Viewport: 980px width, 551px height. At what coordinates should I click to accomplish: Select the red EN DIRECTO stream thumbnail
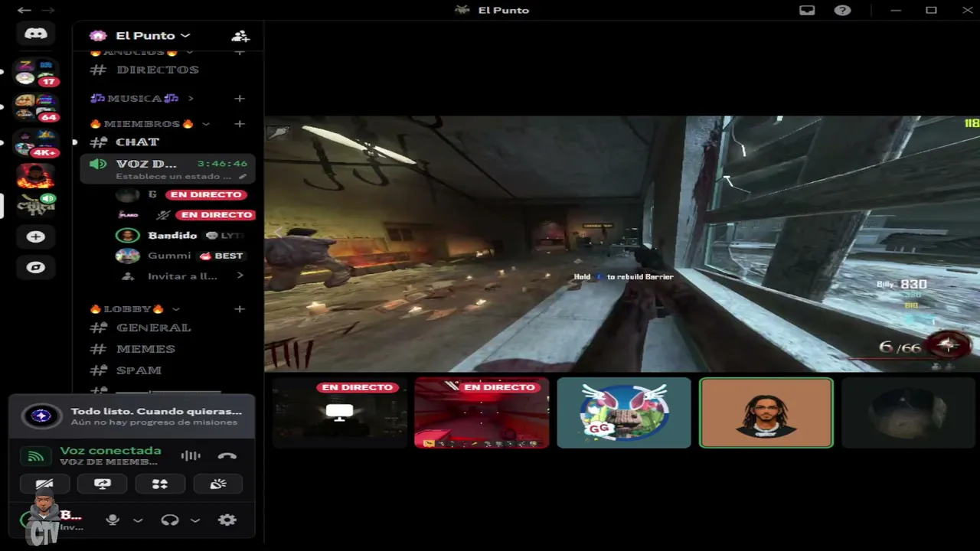[482, 412]
